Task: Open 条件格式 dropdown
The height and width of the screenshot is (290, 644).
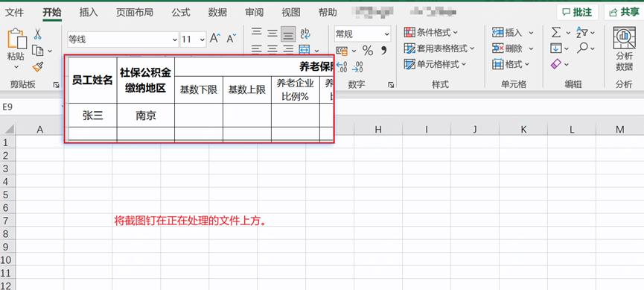Action: 431,32
